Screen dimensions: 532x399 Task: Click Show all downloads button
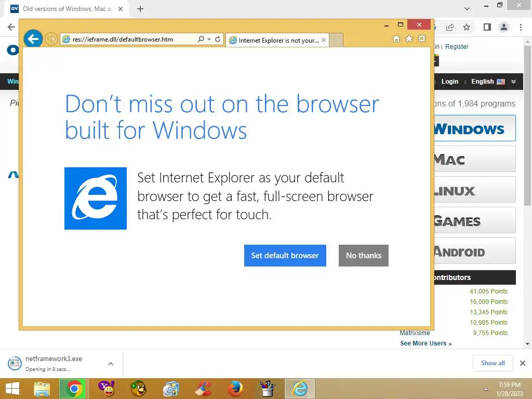point(493,363)
